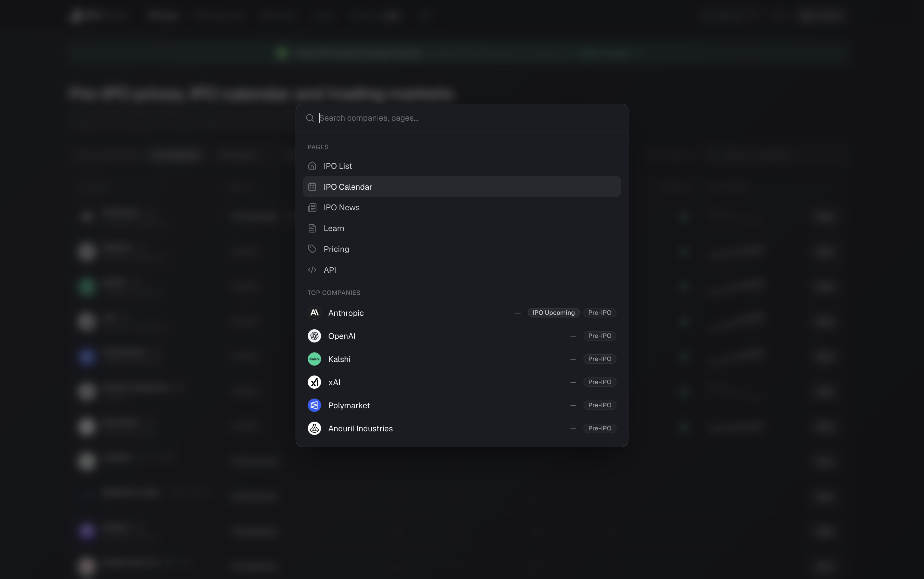Click the document icon beside Learn
924x579 pixels.
(312, 228)
